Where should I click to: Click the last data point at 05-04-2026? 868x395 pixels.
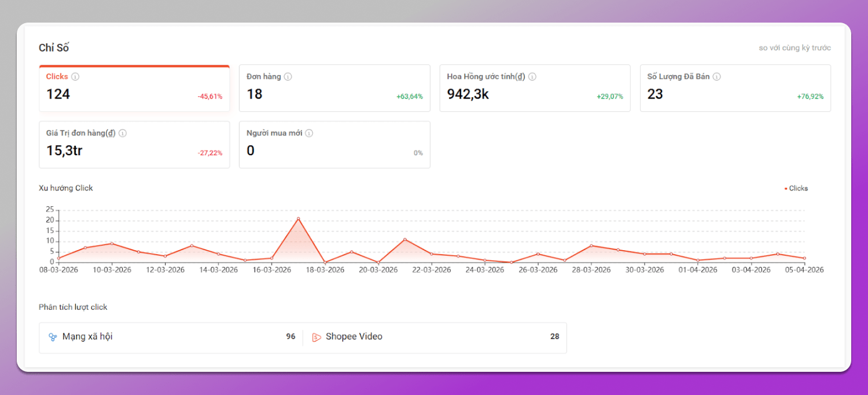[804, 258]
